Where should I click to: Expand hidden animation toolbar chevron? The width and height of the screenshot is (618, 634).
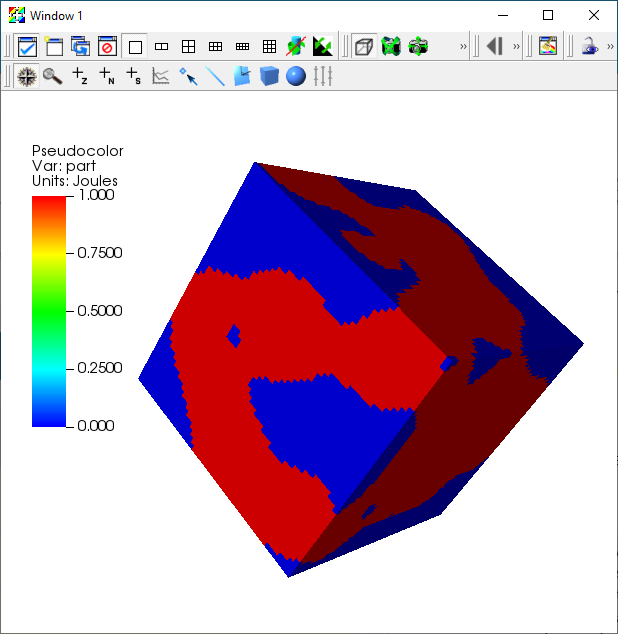pos(516,46)
